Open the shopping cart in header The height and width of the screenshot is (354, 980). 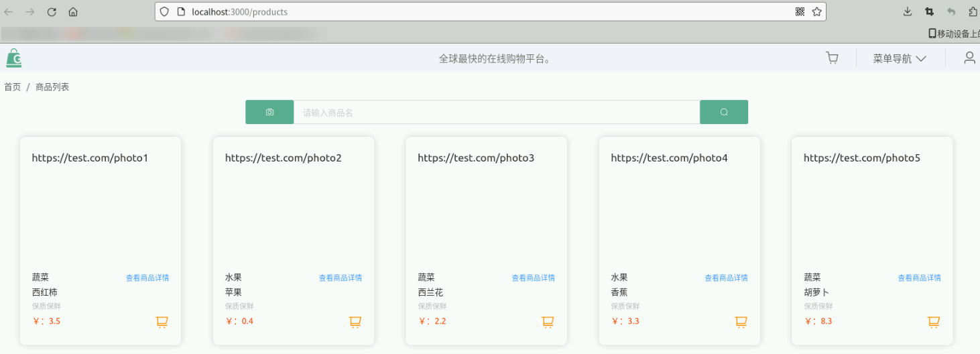[x=832, y=58]
